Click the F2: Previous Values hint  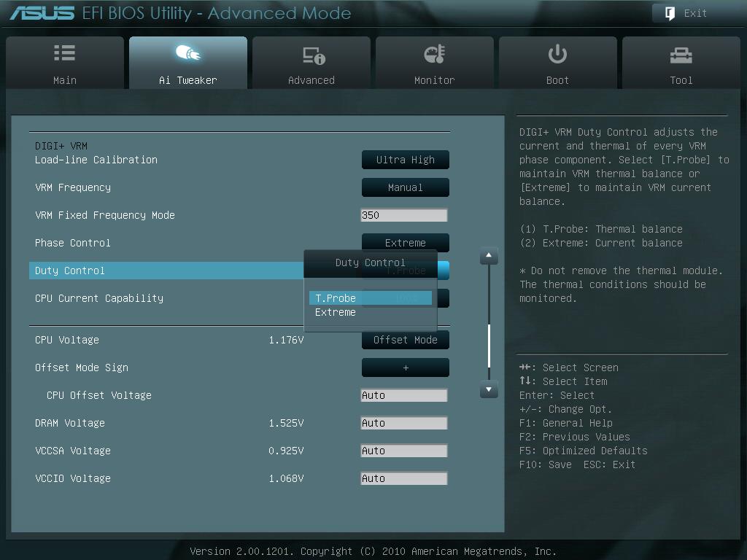(575, 437)
